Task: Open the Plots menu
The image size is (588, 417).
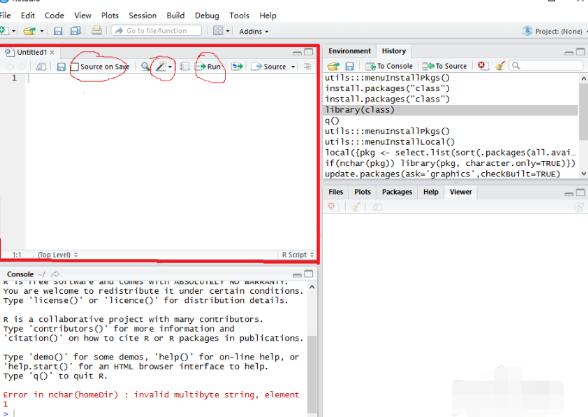Action: tap(110, 15)
